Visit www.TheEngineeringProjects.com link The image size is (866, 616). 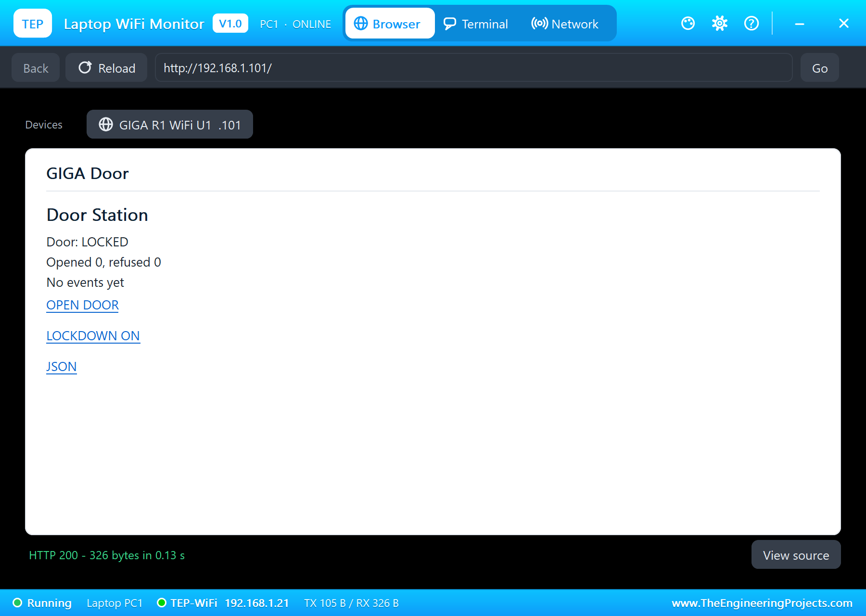(x=762, y=603)
